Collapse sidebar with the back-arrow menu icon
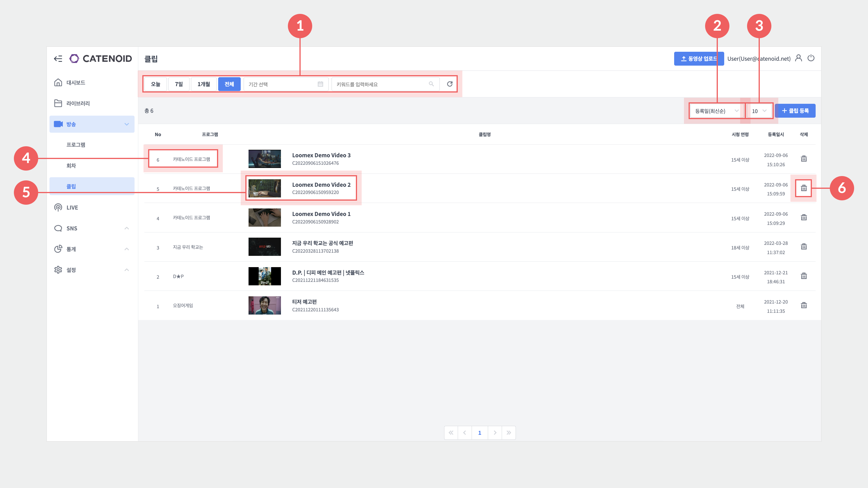This screenshot has height=488, width=868. [58, 59]
